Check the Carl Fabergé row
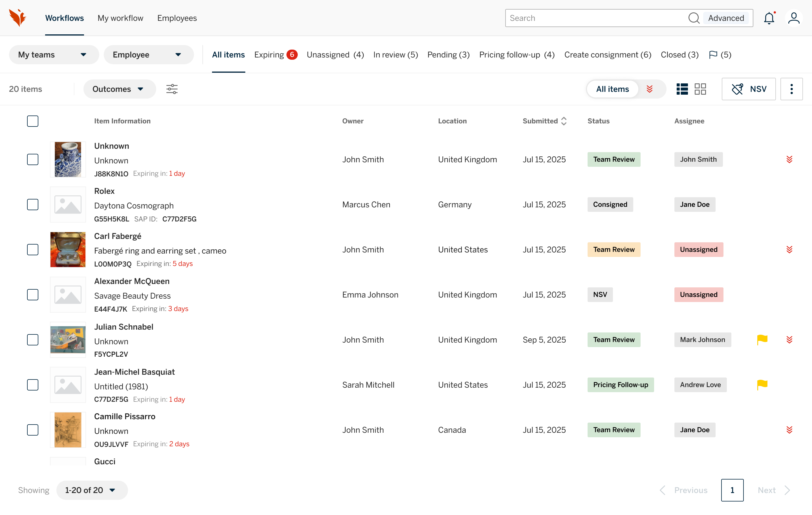 pos(33,250)
